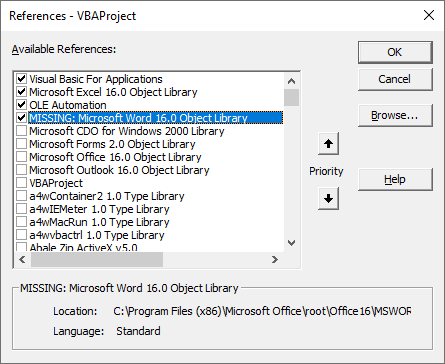Move reference down with Priority down arrow

[328, 199]
